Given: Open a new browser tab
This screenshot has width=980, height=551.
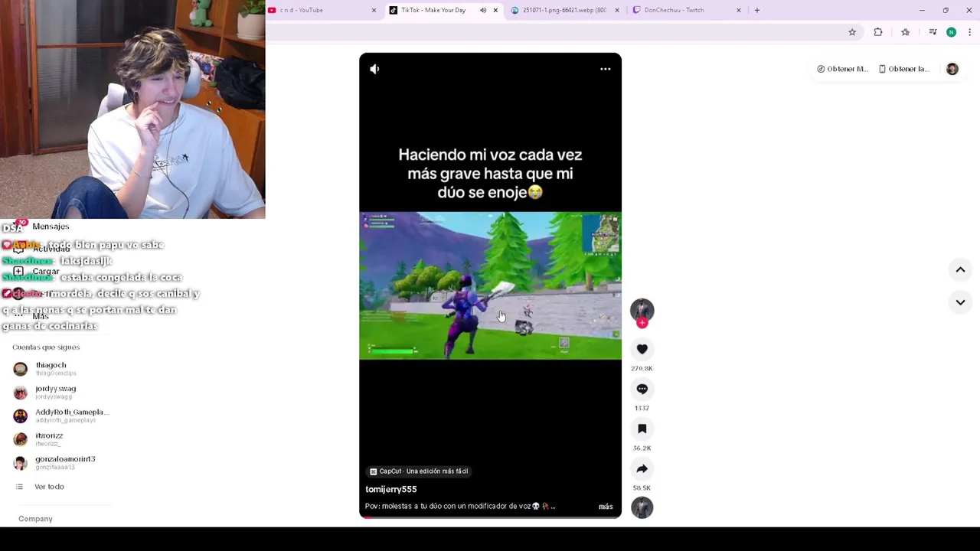Looking at the screenshot, I should pyautogui.click(x=757, y=10).
